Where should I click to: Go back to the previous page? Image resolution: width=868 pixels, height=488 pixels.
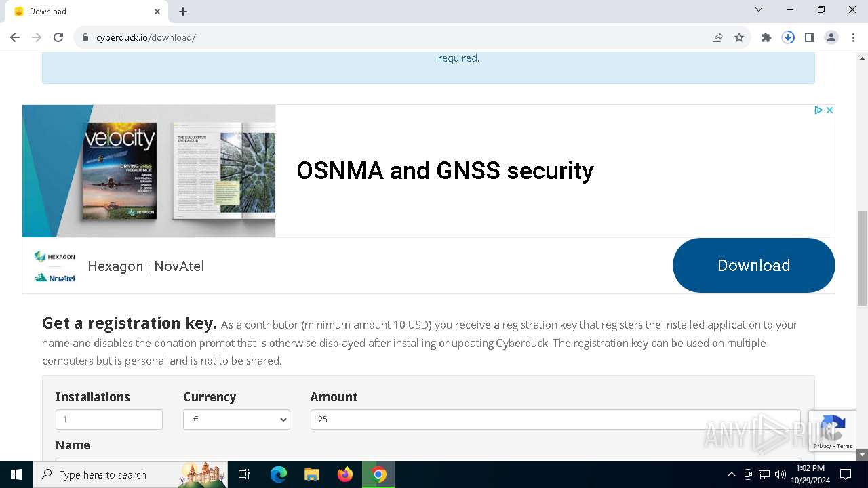(15, 37)
